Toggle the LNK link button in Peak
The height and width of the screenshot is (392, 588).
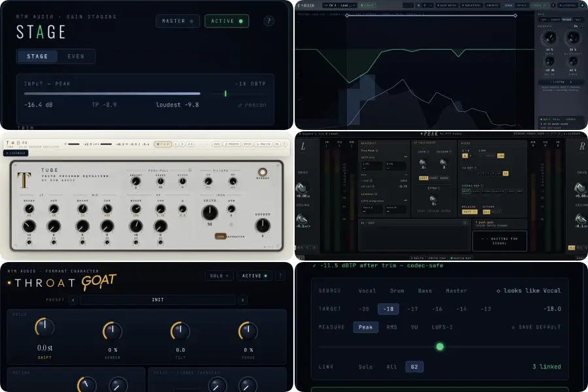(500, 155)
